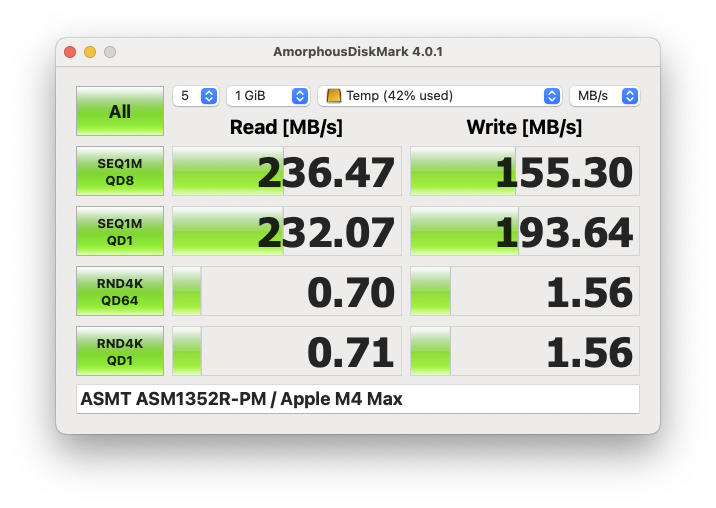Screen dimensions: 716x508
Task: Click the RND4K QD64 write result 1.56
Action: point(525,292)
